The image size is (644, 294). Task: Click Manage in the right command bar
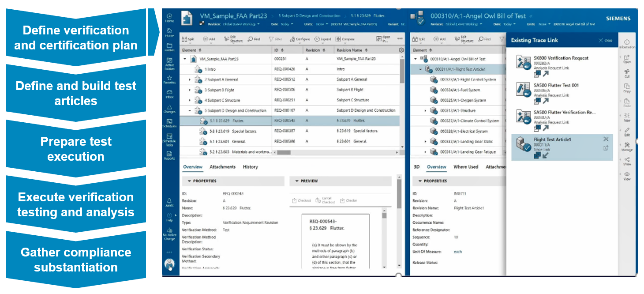[627, 147]
